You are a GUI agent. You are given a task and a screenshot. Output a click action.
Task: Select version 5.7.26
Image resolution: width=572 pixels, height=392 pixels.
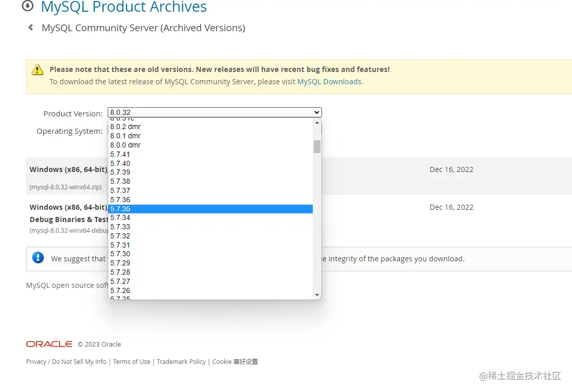click(x=211, y=290)
